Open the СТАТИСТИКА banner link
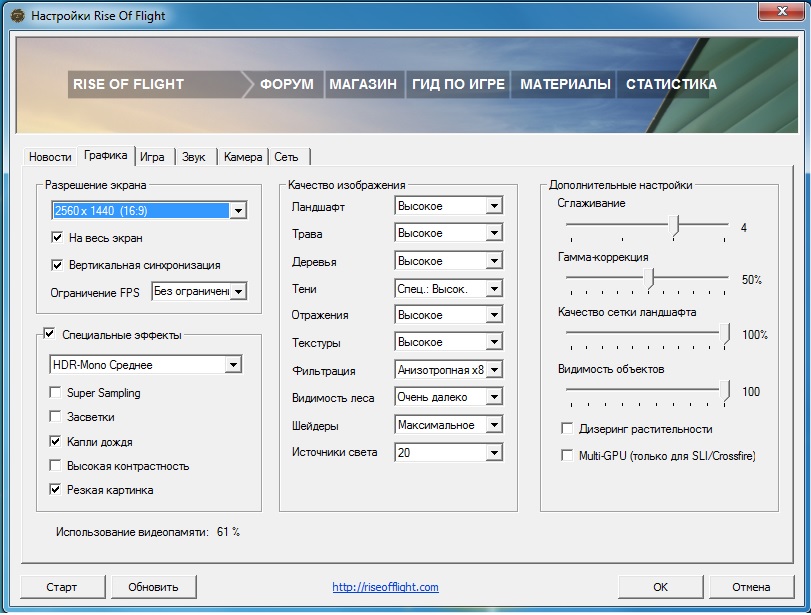811x615 pixels. tap(671, 84)
